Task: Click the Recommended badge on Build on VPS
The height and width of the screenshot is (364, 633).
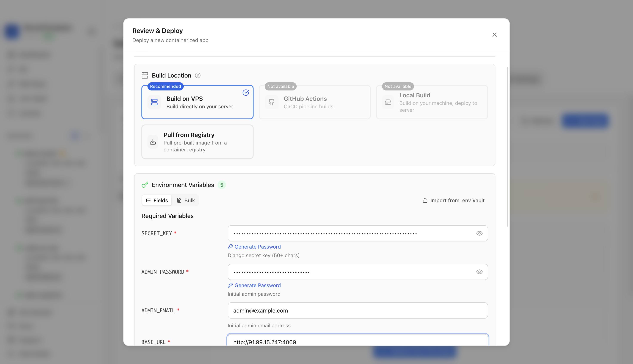Action: click(x=165, y=87)
